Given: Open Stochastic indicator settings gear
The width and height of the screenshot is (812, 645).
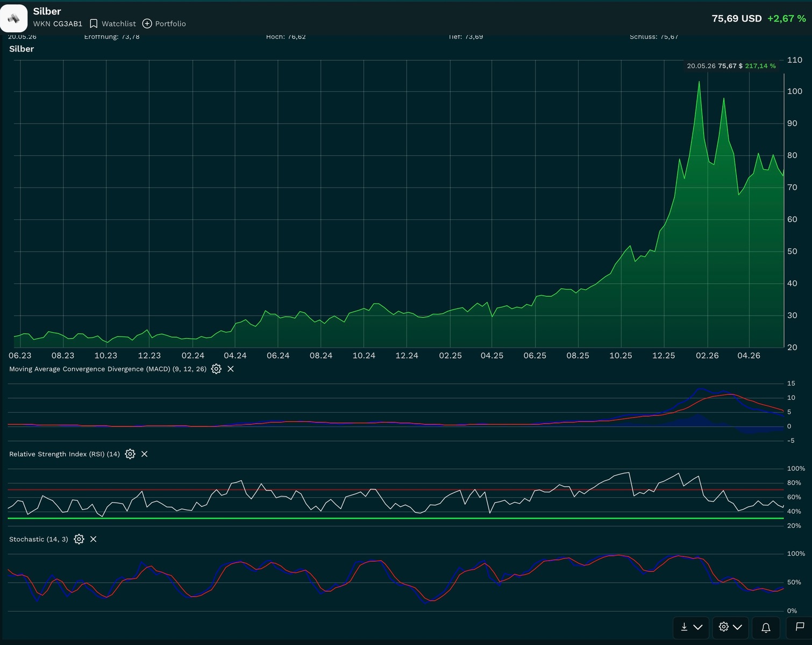Looking at the screenshot, I should (79, 539).
